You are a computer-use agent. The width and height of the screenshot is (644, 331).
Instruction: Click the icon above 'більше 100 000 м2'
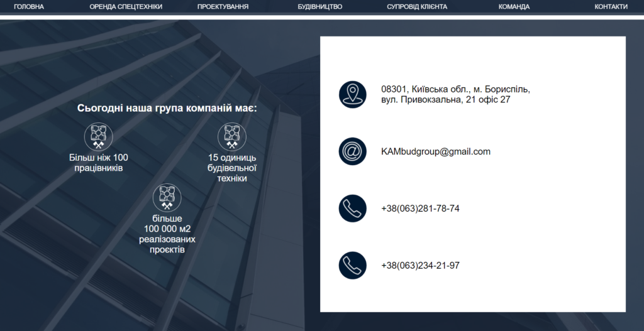(167, 197)
